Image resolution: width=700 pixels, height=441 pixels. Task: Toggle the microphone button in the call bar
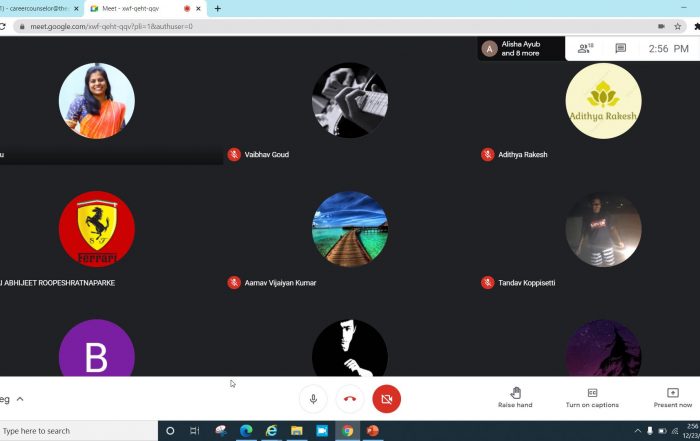point(313,399)
